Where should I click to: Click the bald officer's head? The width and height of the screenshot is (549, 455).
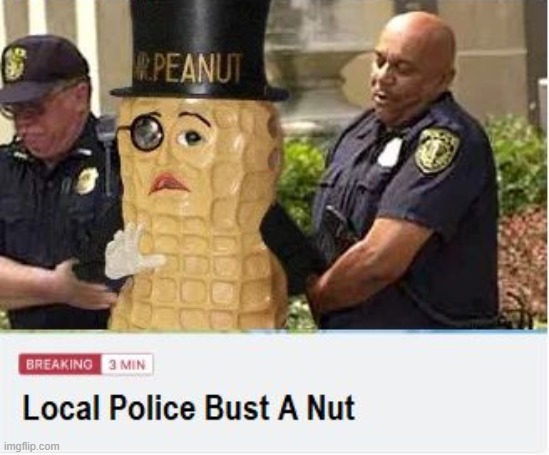[x=416, y=58]
